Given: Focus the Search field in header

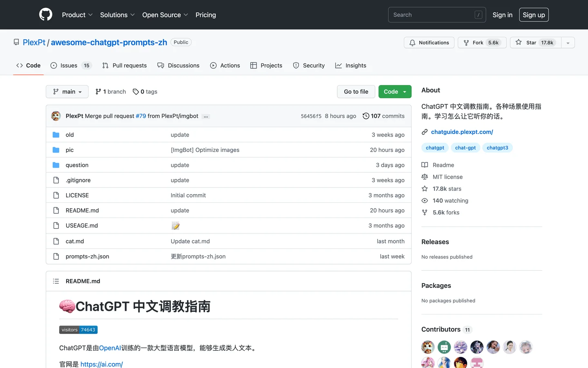Looking at the screenshot, I should click(437, 15).
